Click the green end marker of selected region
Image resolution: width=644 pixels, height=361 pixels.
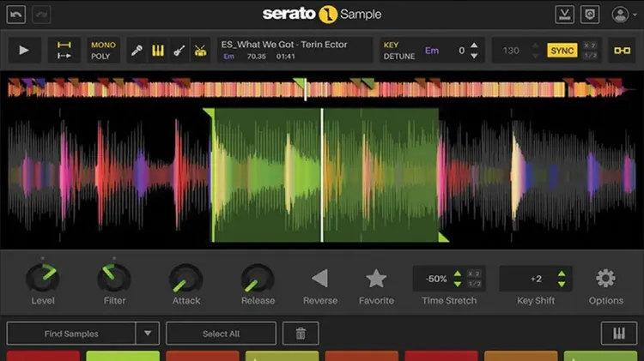(x=443, y=237)
